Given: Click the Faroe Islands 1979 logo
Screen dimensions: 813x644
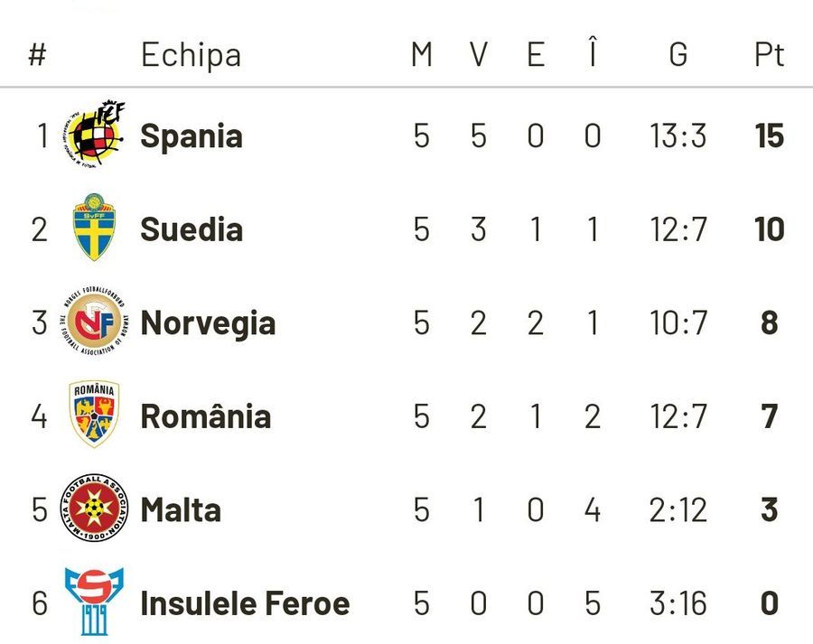Looking at the screenshot, I should pos(94,602).
